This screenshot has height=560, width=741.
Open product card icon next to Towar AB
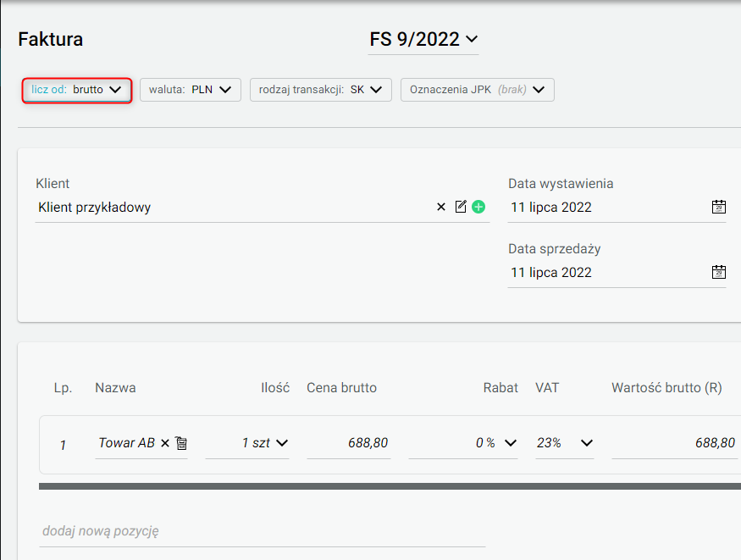pos(181,443)
